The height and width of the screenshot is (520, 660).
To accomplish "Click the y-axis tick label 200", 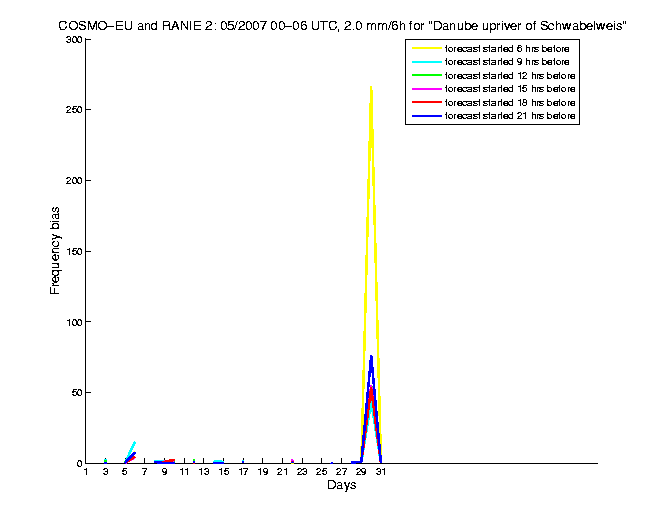I will pos(74,181).
